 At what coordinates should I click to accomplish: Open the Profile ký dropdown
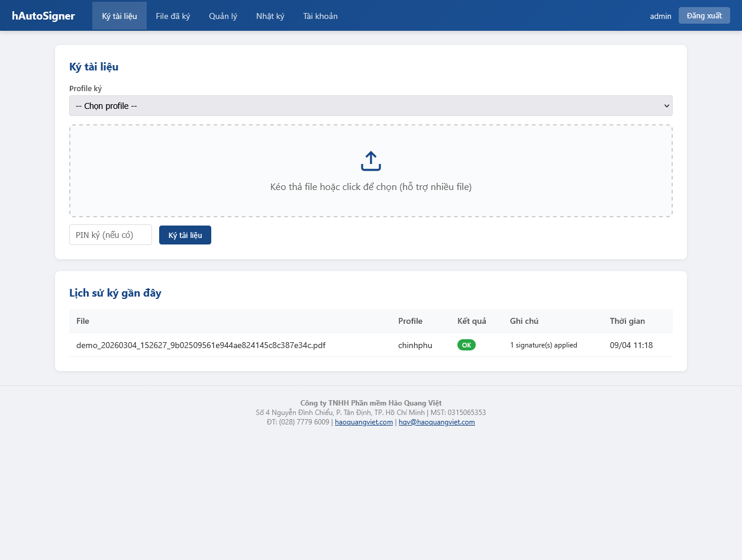(371, 106)
